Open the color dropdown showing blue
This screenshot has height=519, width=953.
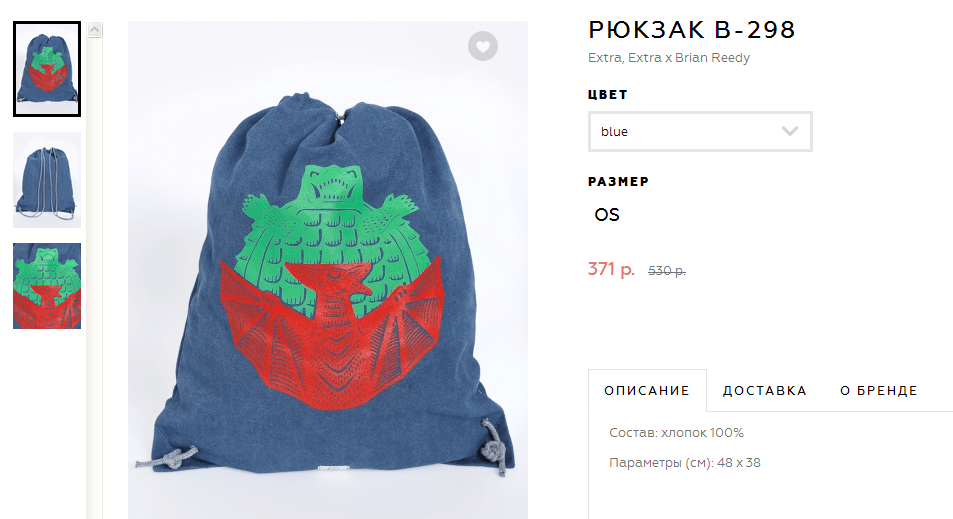click(700, 131)
